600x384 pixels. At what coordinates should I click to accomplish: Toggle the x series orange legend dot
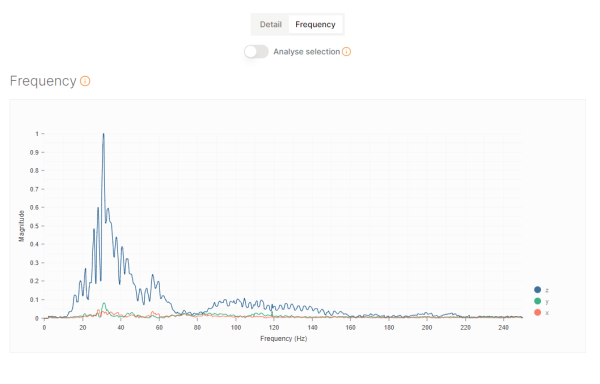(537, 312)
